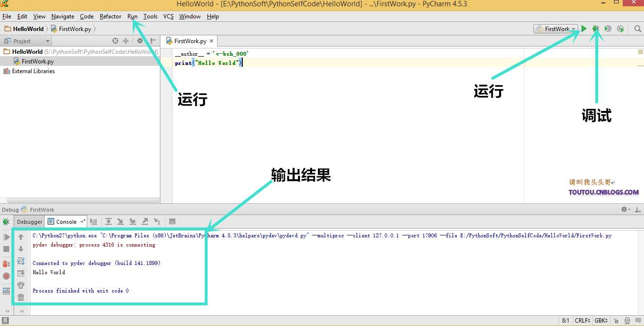This screenshot has width=644, height=326.
Task: Open the Tools menu
Action: pos(150,16)
